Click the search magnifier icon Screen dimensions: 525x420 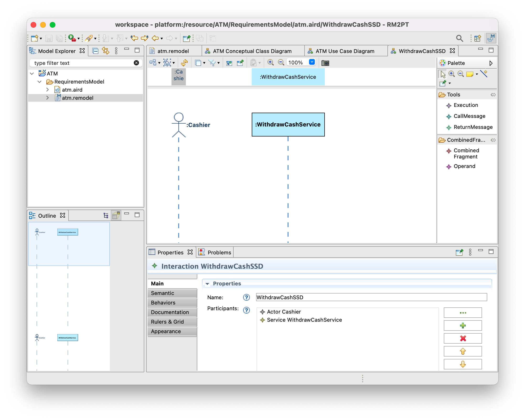[459, 38]
